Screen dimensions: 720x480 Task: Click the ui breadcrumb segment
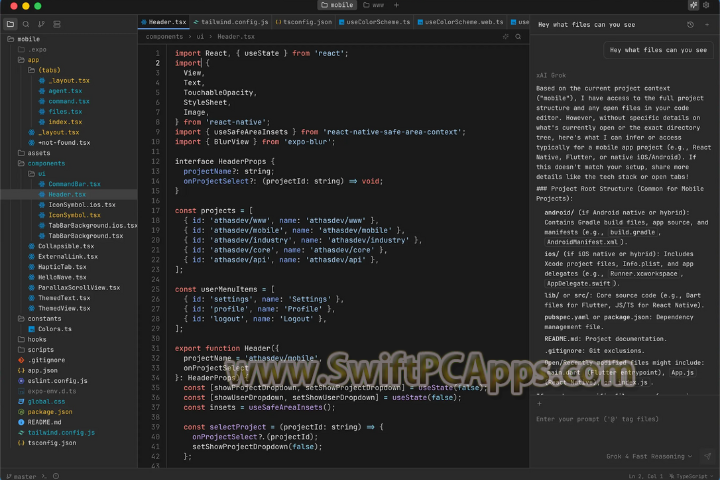coord(200,37)
